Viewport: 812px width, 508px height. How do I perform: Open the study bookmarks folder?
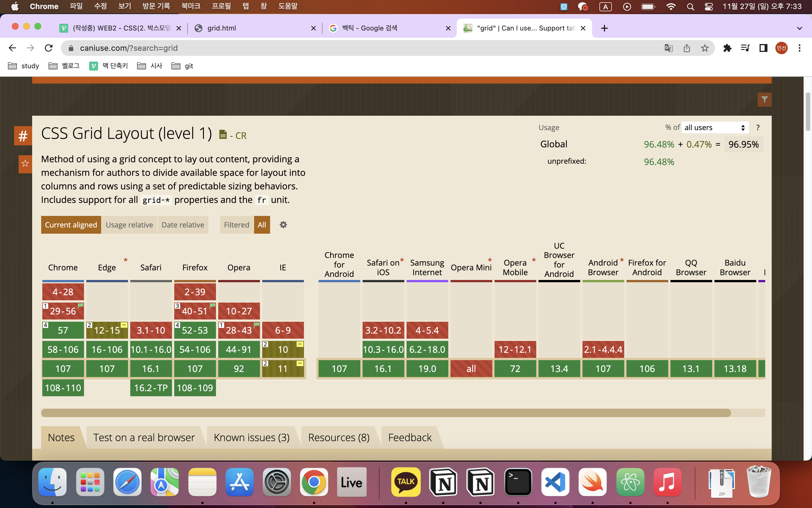(23, 66)
